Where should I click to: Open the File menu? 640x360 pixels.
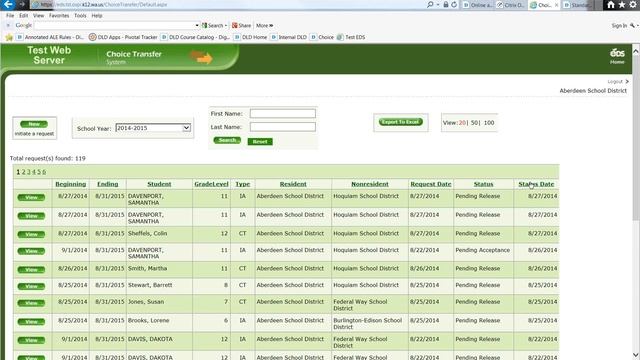[10, 16]
